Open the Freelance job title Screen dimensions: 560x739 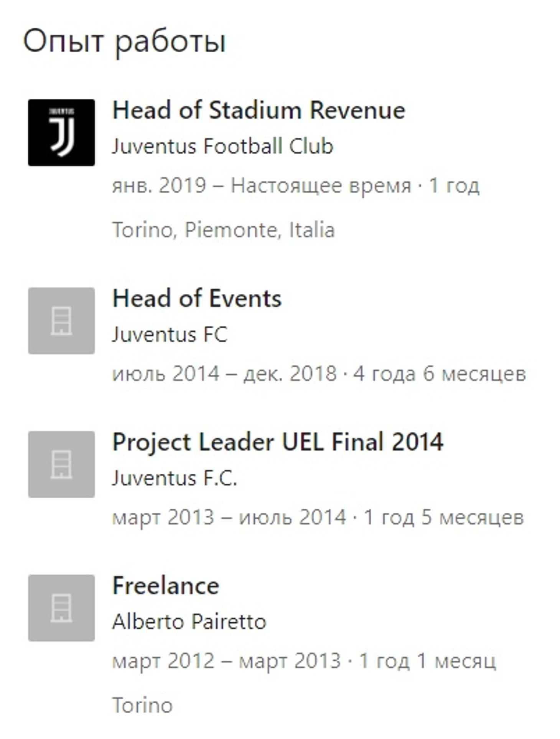(x=165, y=585)
